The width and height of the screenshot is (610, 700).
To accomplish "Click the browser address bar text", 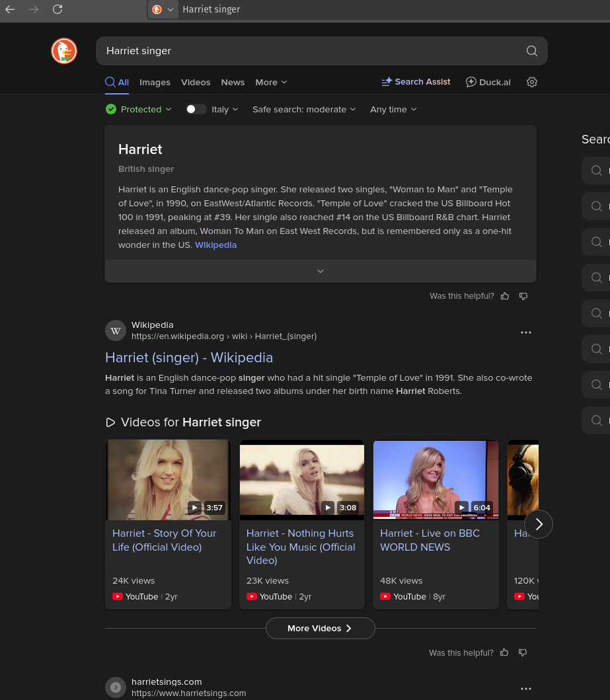I will [x=211, y=9].
